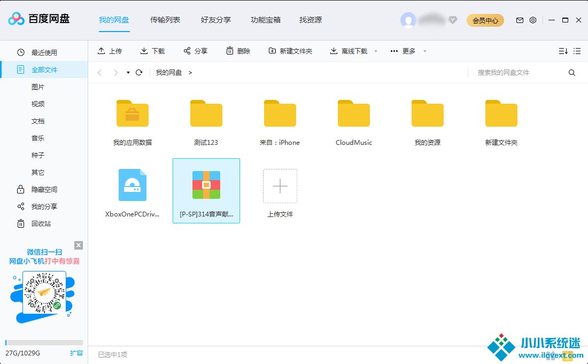This screenshot has width=588, height=364.
Task: Switch to the Transfer List tab
Action: (165, 20)
